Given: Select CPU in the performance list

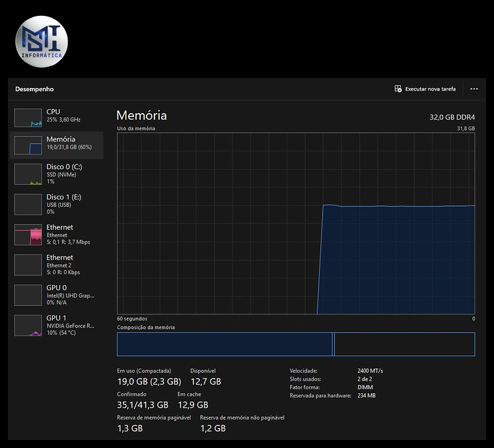Looking at the screenshot, I should pyautogui.click(x=57, y=118).
